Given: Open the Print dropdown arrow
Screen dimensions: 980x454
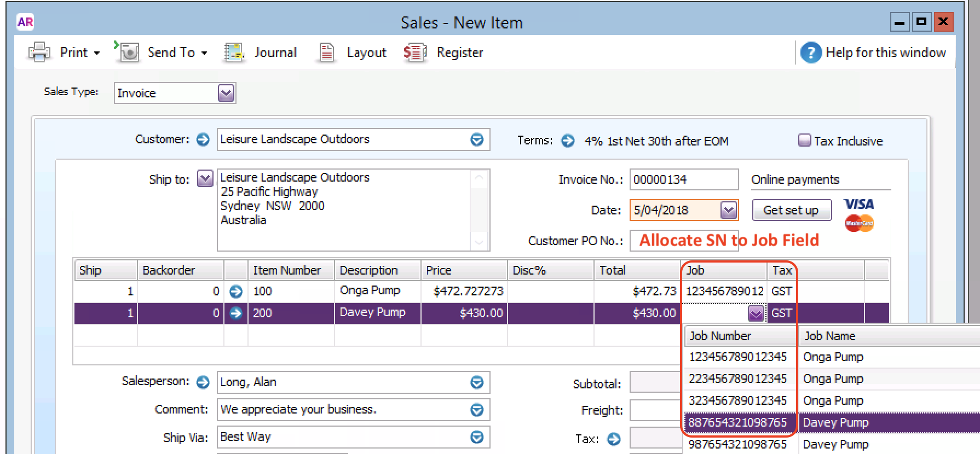Looking at the screenshot, I should tap(97, 54).
